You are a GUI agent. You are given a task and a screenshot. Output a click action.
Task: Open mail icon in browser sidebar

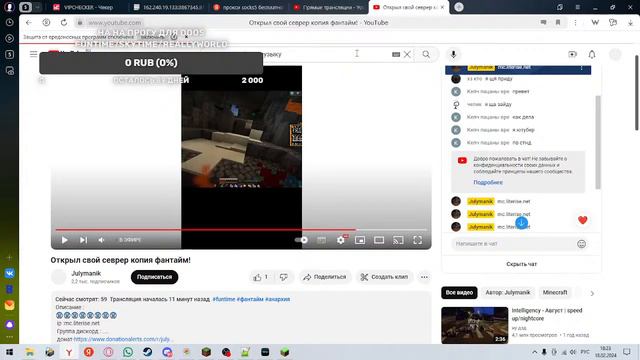9,305
